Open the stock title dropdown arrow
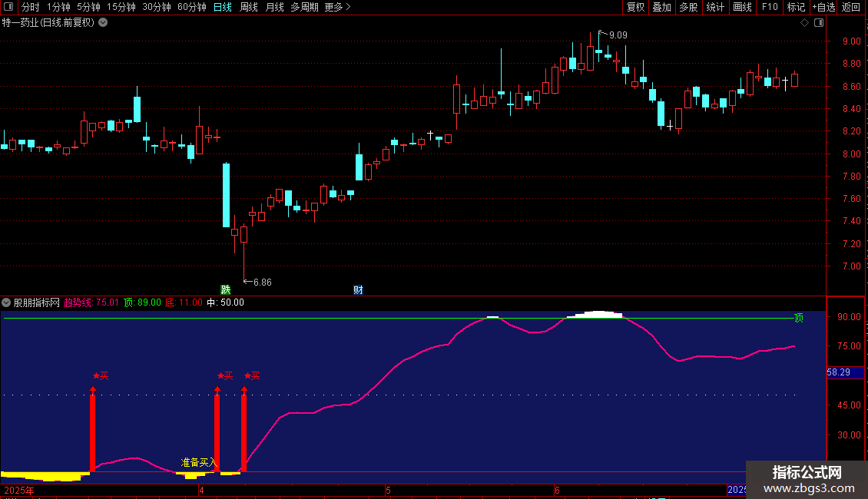Image resolution: width=868 pixels, height=499 pixels. click(x=103, y=23)
